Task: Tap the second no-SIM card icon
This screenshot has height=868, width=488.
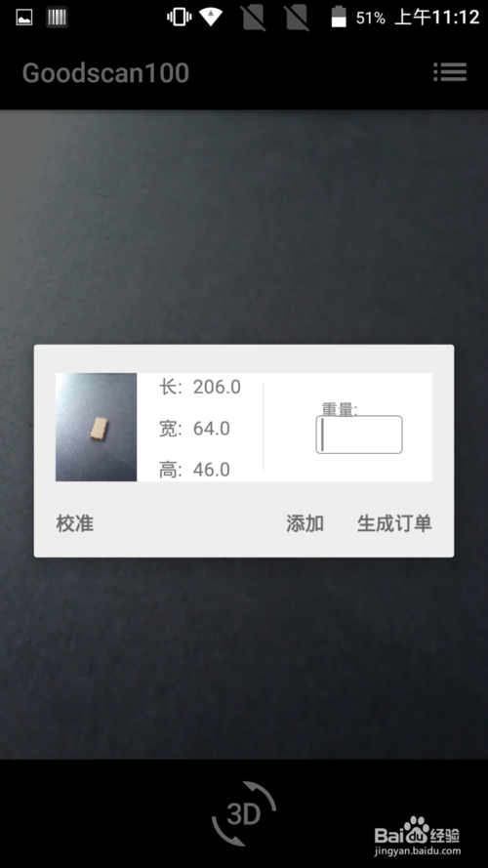Action: coord(297,18)
